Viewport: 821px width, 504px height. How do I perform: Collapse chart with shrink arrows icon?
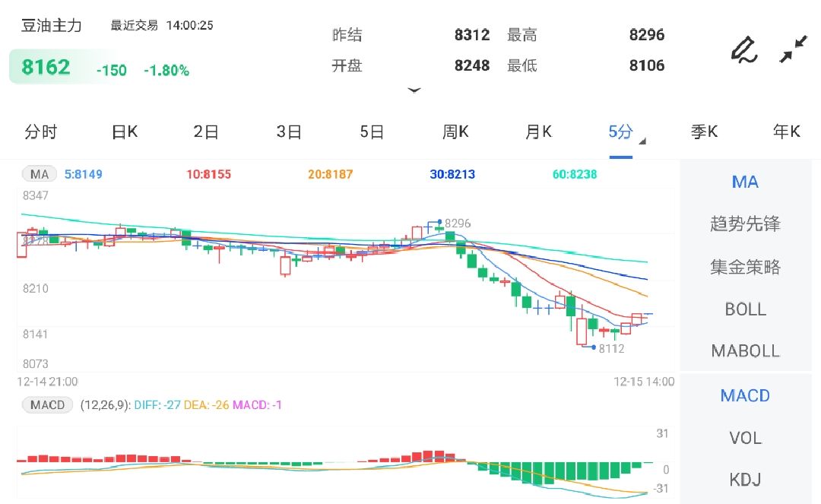(x=793, y=49)
